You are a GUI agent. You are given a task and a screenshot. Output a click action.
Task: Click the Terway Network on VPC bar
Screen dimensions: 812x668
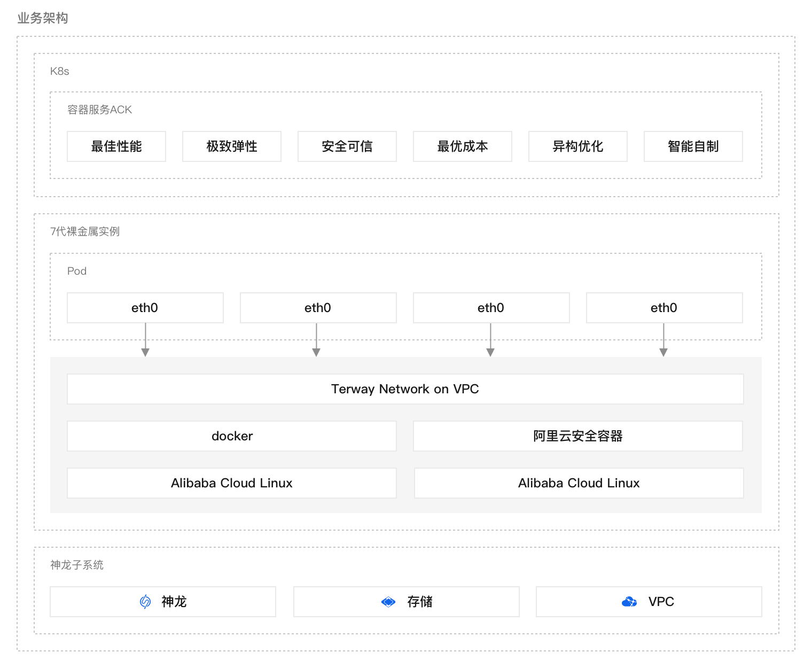coord(405,389)
